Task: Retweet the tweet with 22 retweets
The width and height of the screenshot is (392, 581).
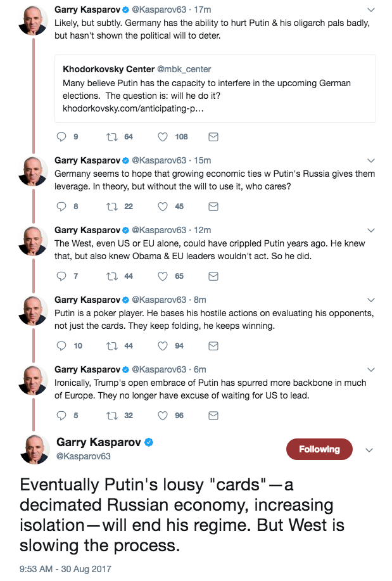Action: (x=112, y=207)
